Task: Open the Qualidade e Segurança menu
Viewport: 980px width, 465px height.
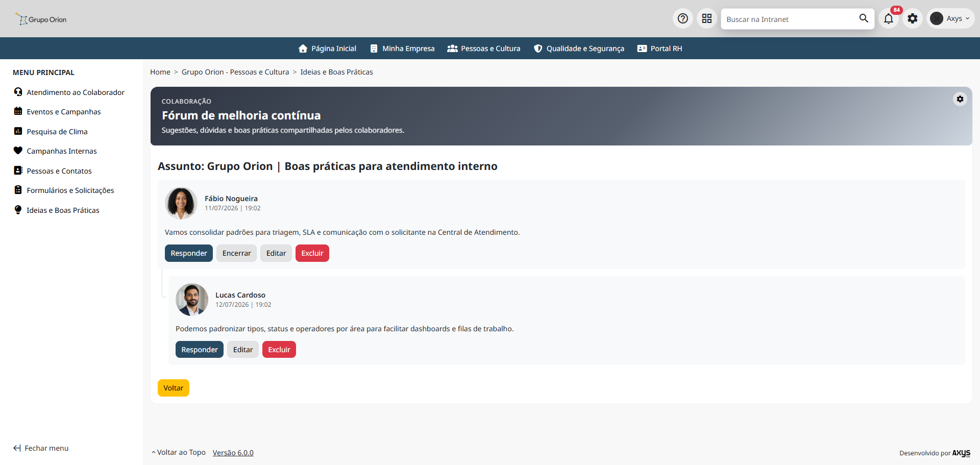Action: click(x=585, y=48)
